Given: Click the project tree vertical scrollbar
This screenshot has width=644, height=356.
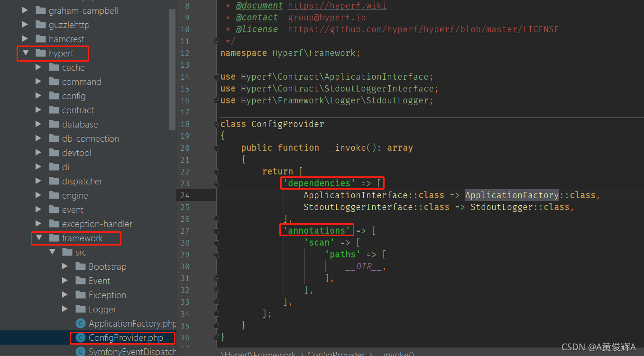Looking at the screenshot, I should point(173,69).
